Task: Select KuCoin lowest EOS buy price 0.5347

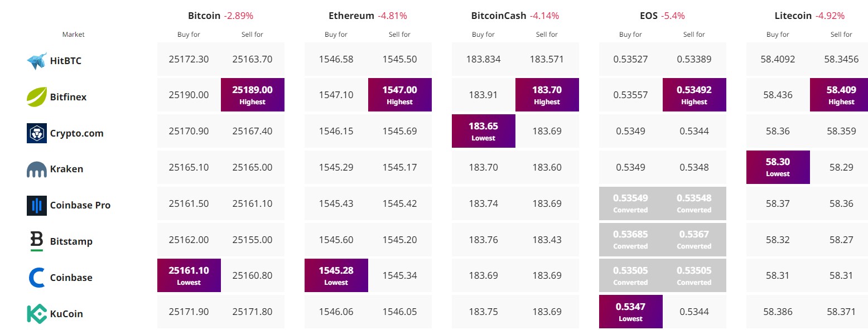Action: tap(630, 311)
